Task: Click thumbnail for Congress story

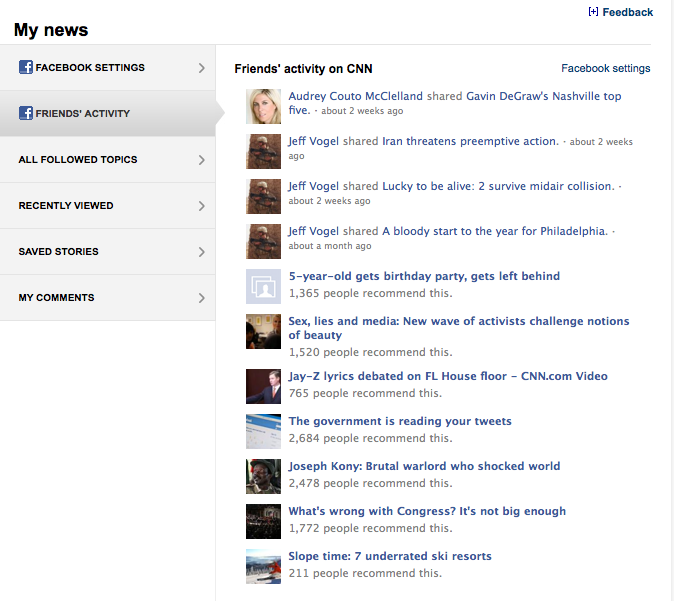Action: (263, 521)
